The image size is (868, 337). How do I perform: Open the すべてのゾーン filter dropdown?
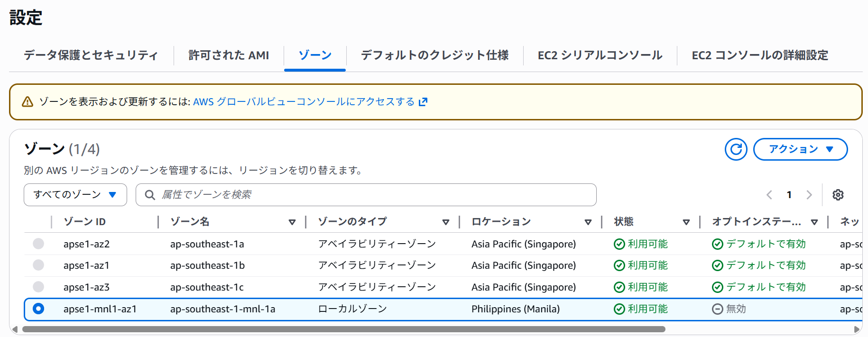coord(75,195)
